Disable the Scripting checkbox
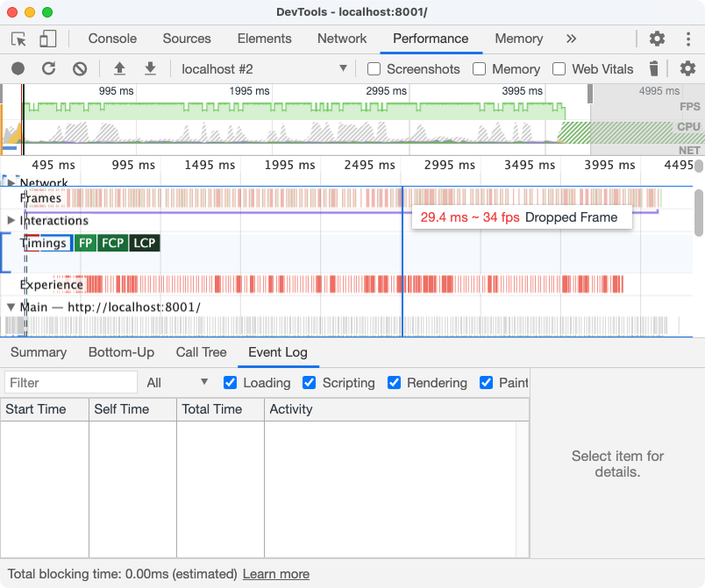The height and width of the screenshot is (588, 705). pos(310,383)
